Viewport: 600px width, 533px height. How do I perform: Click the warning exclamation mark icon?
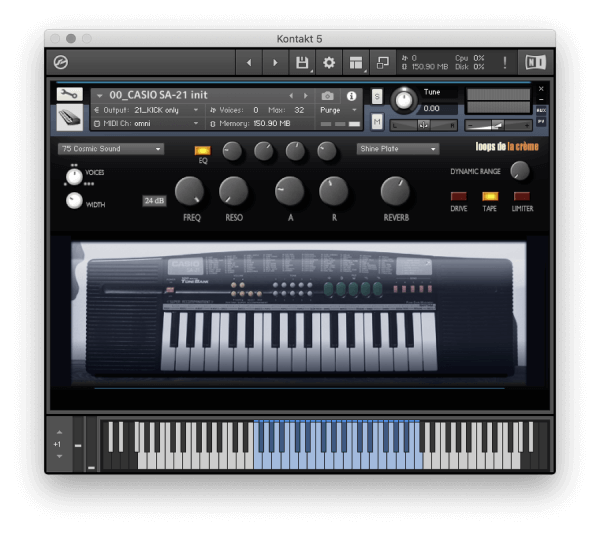tap(505, 62)
